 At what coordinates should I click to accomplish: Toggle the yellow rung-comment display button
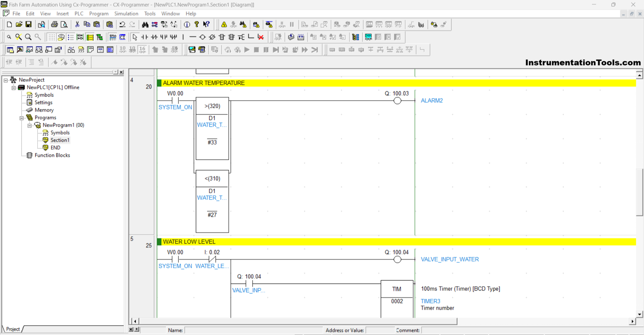point(90,37)
